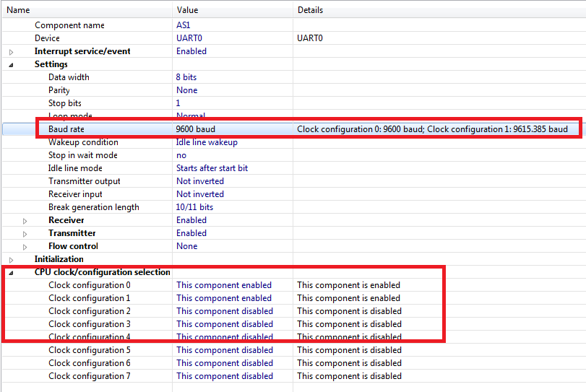The image size is (586, 392).
Task: Select the Stop in wait mode value no
Action: pyautogui.click(x=181, y=155)
